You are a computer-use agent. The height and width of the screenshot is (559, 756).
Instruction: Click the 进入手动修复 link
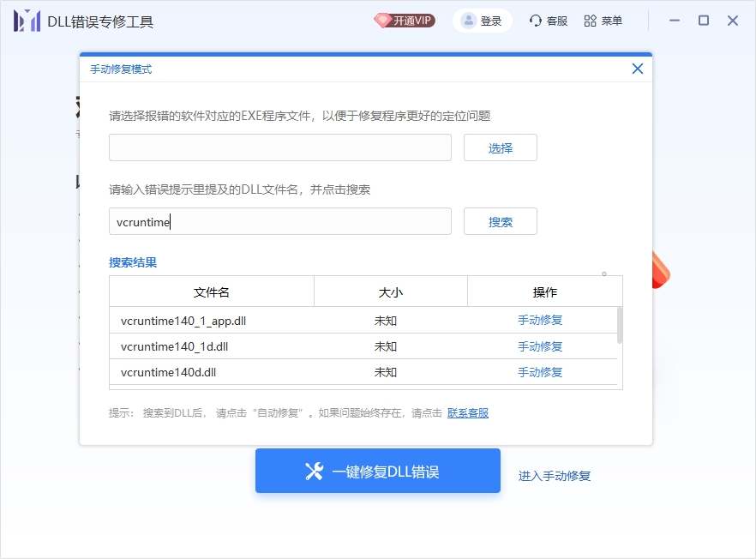[x=555, y=476]
